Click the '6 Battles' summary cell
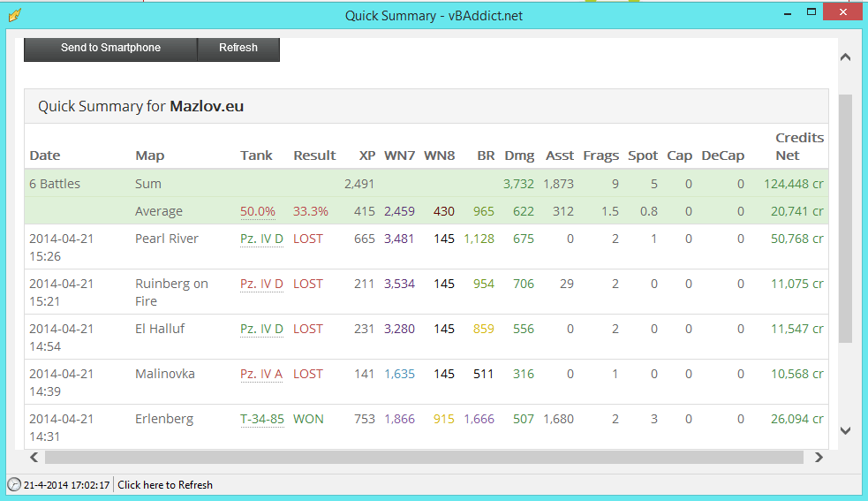 [x=55, y=184]
